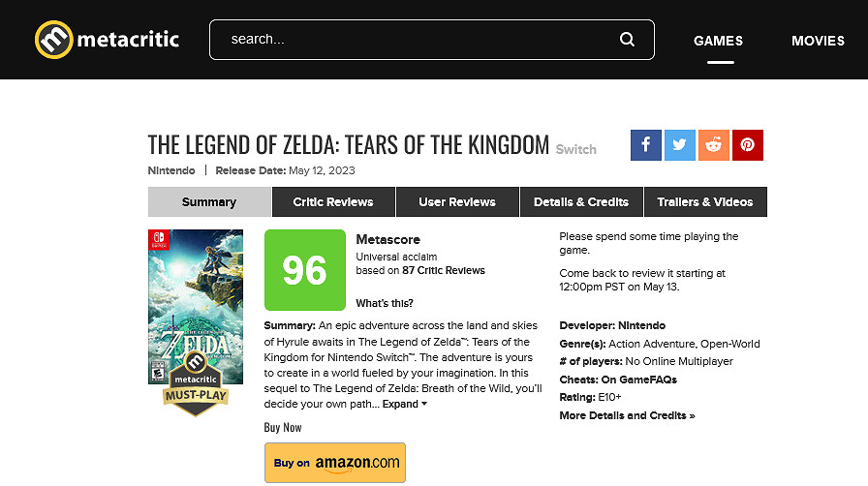This screenshot has width=868, height=486.
Task: Pin the page on Pinterest
Action: pos(748,145)
